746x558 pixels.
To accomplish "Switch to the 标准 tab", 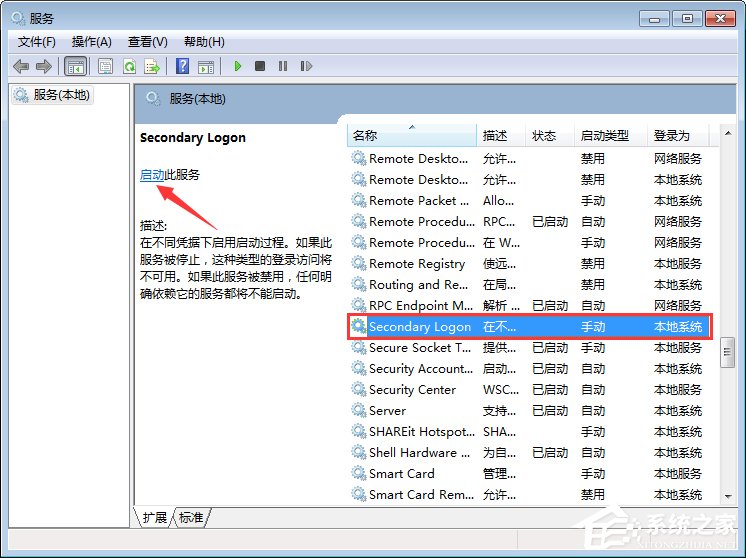I will [191, 517].
